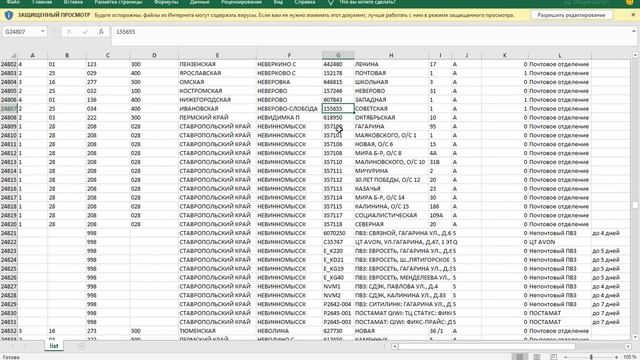Click horizontal scrollbar left arrow
This screenshot has height=360, width=640.
pos(395,347)
